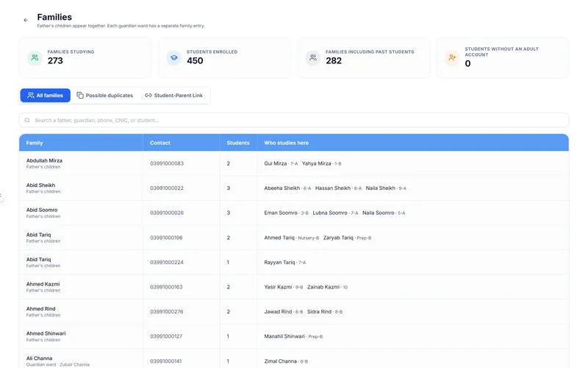Open the Abdullah Mirza family row

[x=294, y=163]
